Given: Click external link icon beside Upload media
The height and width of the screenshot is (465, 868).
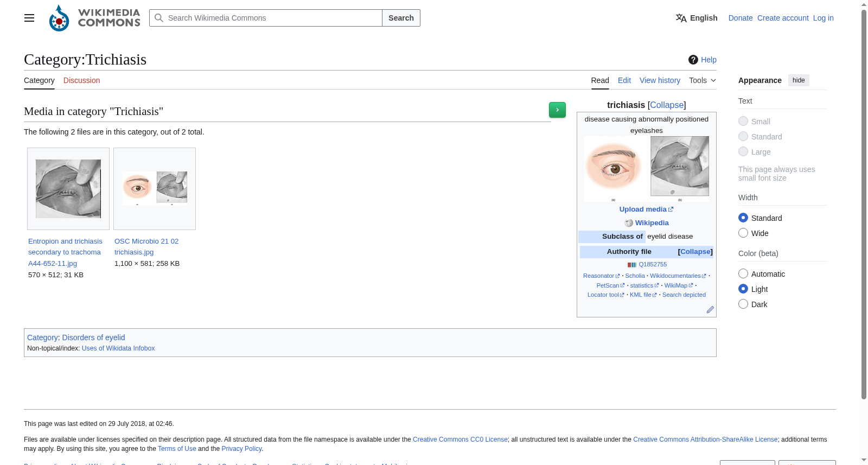Looking at the screenshot, I should pos(671,209).
